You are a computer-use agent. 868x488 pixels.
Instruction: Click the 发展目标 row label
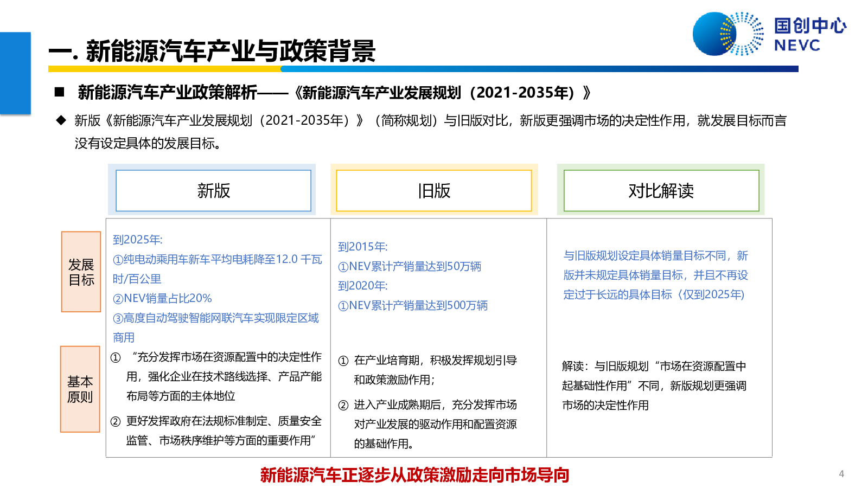pos(81,272)
